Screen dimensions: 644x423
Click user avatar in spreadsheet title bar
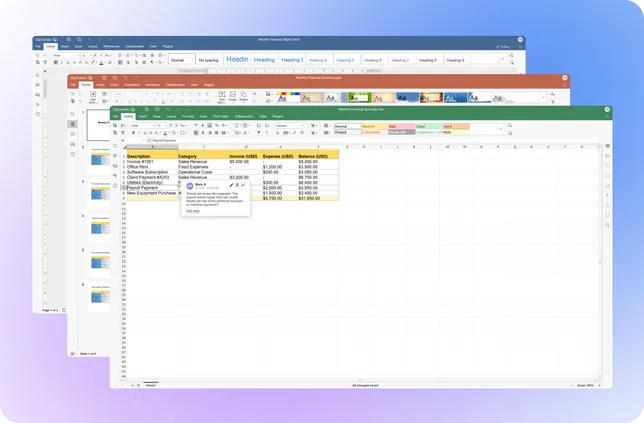coord(605,109)
